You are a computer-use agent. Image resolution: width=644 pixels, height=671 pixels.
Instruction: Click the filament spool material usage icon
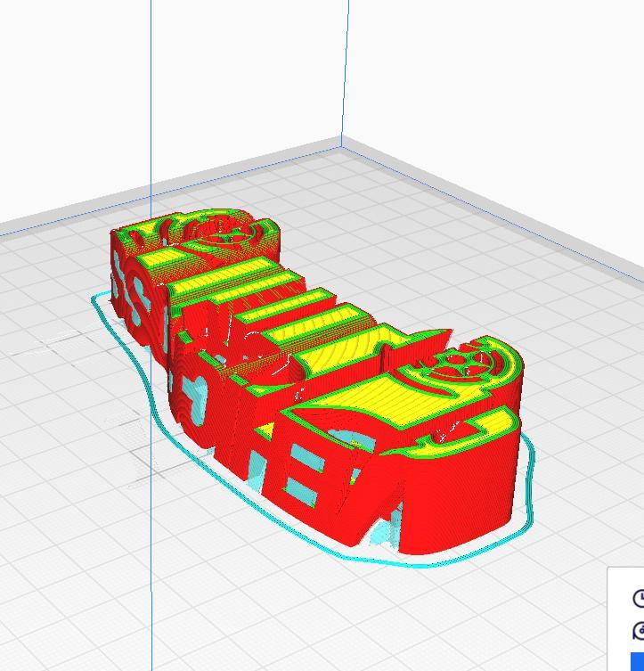[x=639, y=631]
